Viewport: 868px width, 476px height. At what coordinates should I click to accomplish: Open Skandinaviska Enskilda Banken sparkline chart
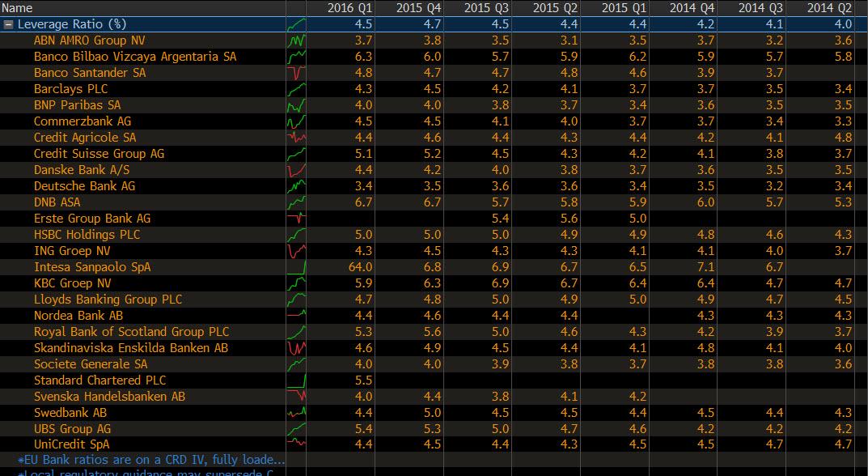coord(296,348)
